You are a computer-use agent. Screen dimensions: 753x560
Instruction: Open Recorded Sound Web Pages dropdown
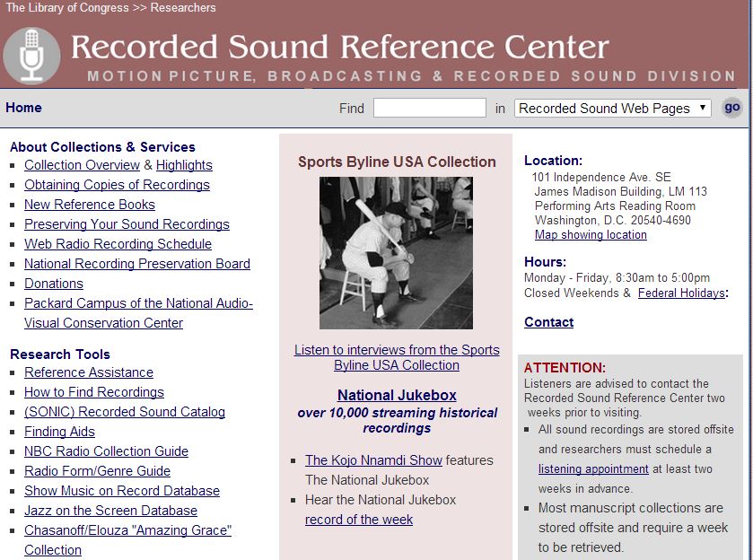pyautogui.click(x=613, y=108)
